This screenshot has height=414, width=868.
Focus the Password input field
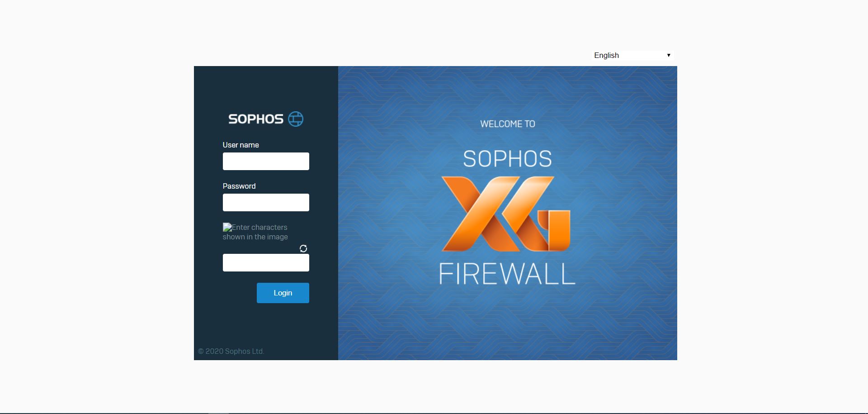[x=266, y=202]
